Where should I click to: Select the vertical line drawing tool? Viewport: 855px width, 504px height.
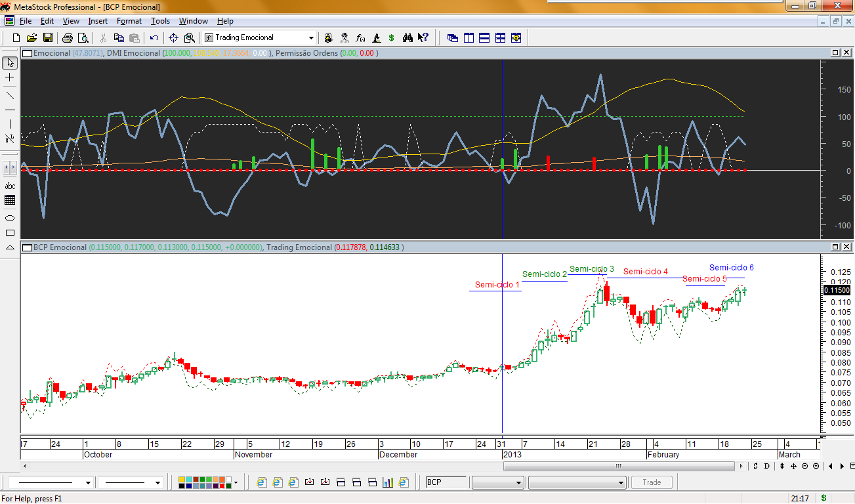10,124
